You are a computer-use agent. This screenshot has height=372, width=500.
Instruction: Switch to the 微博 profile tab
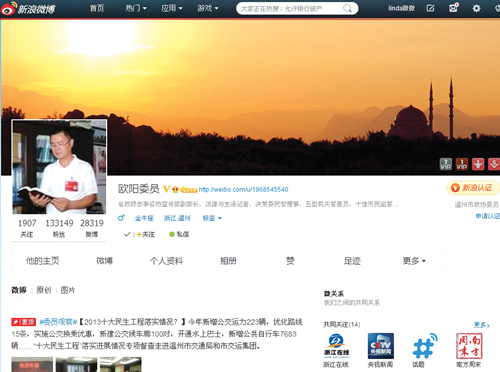(x=104, y=261)
